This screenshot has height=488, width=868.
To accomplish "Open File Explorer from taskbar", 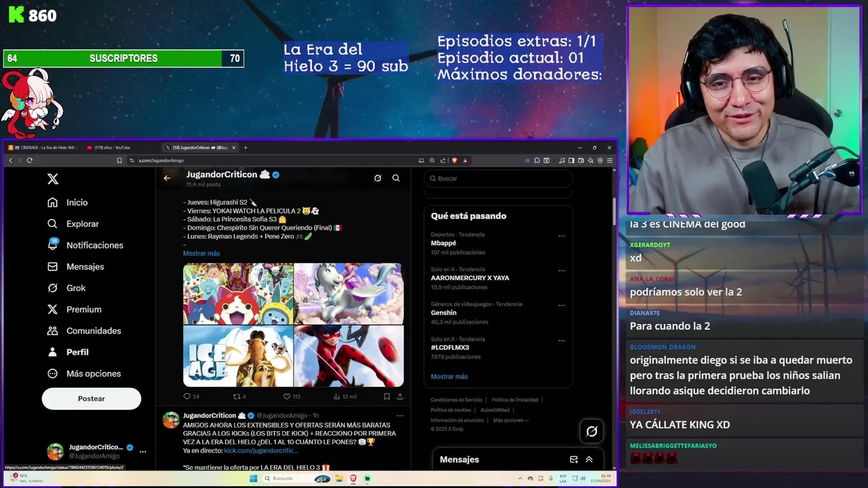I will (338, 479).
